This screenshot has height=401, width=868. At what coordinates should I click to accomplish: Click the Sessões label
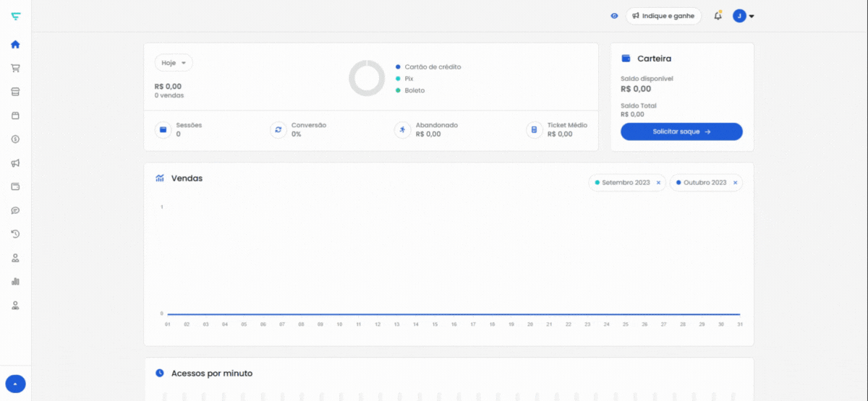[x=189, y=125]
